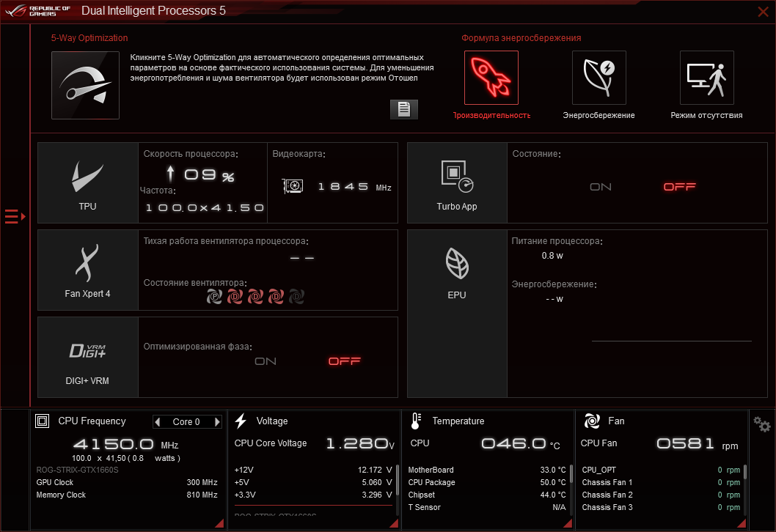Click the Voltage lightning bolt icon
Screen dimensions: 776x532
pos(241,421)
